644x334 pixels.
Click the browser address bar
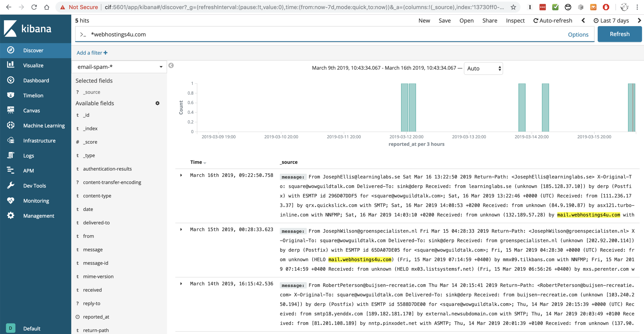304,7
